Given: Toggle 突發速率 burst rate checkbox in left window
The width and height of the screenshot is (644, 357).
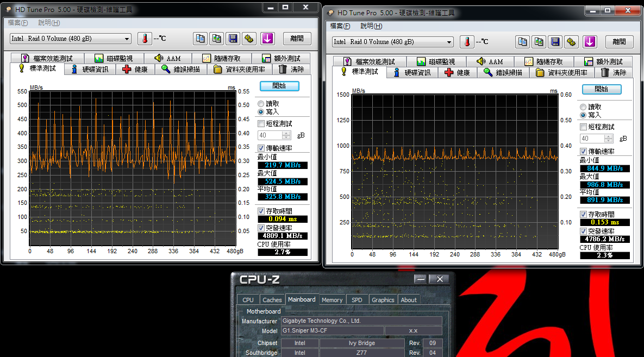Looking at the screenshot, I should pos(261,228).
